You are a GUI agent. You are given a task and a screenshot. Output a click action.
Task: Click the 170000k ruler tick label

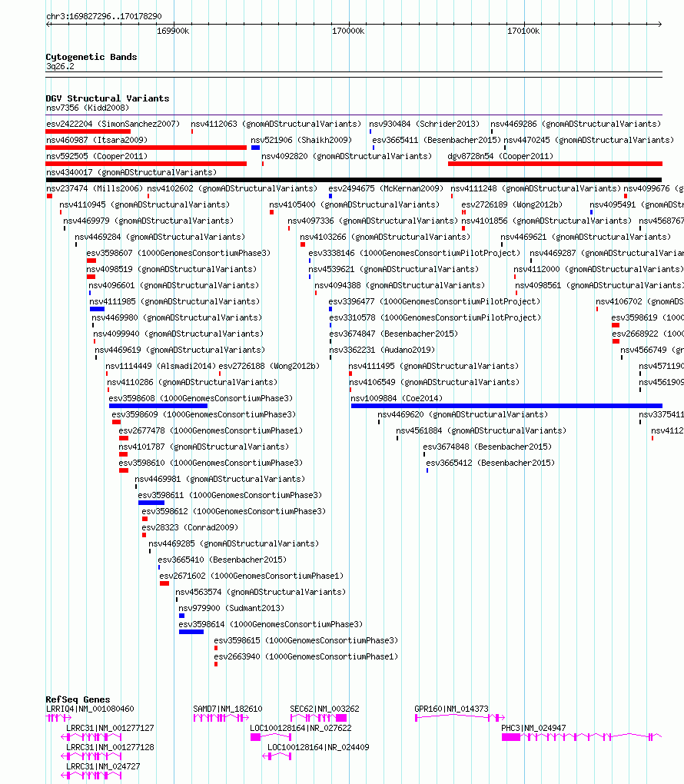click(348, 31)
